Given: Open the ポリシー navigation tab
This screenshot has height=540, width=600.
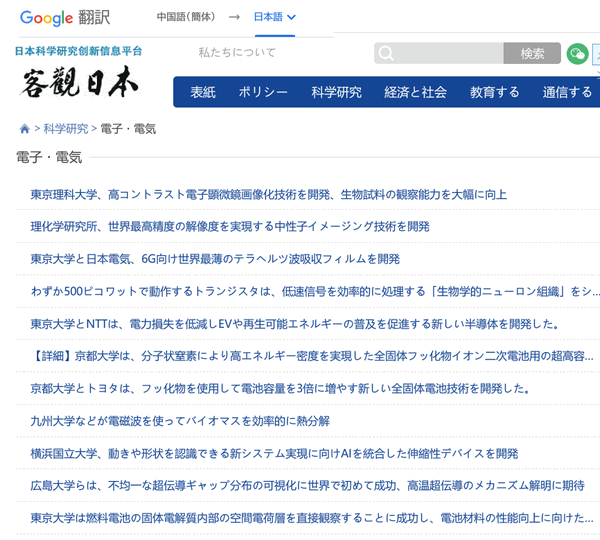Looking at the screenshot, I should 263,92.
